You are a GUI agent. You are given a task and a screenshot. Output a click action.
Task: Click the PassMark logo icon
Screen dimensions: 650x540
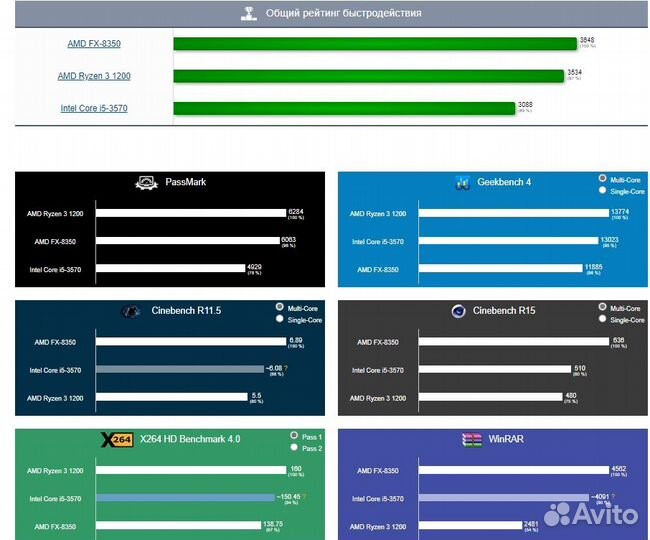click(x=144, y=182)
